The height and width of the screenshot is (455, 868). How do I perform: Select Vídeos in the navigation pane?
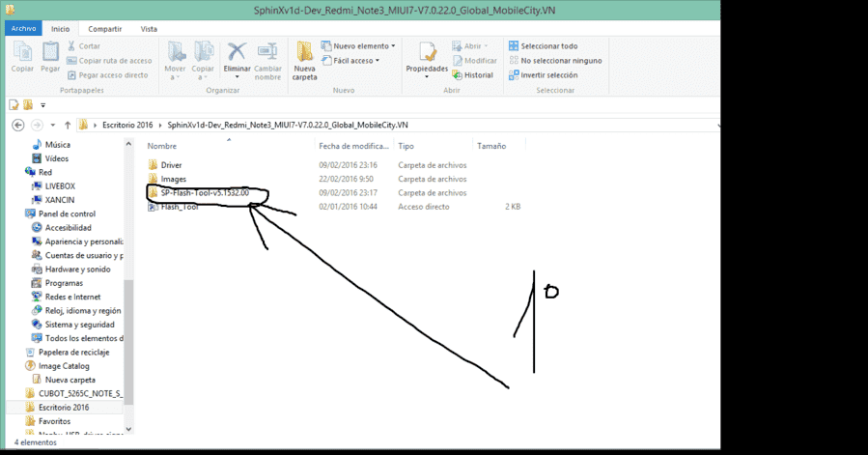point(50,158)
